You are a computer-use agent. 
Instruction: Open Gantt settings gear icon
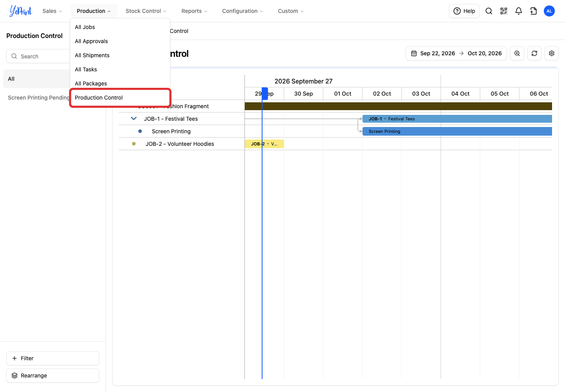coord(552,53)
